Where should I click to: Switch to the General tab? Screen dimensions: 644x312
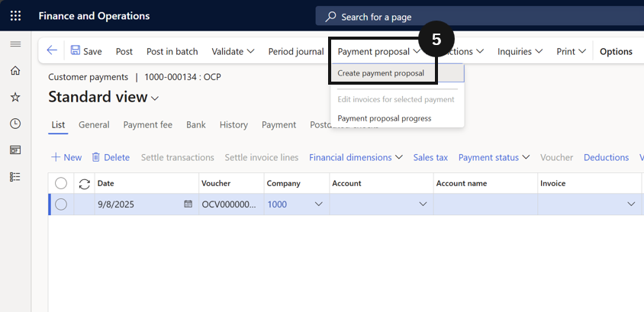pyautogui.click(x=94, y=125)
